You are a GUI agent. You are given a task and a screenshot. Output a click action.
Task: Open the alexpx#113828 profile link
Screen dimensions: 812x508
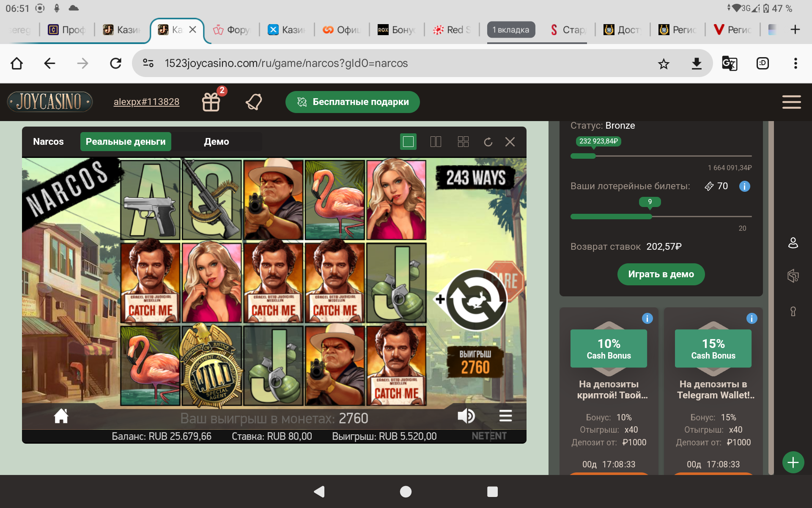click(x=146, y=102)
